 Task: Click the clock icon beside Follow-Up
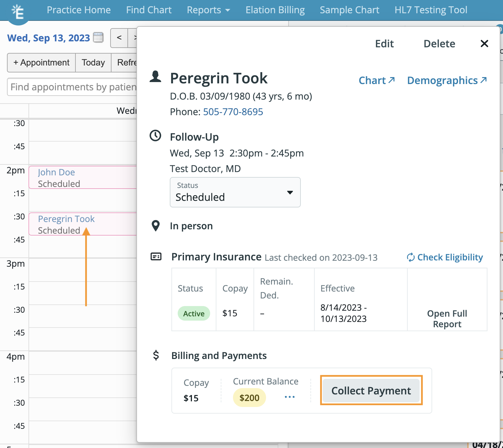[x=156, y=136]
